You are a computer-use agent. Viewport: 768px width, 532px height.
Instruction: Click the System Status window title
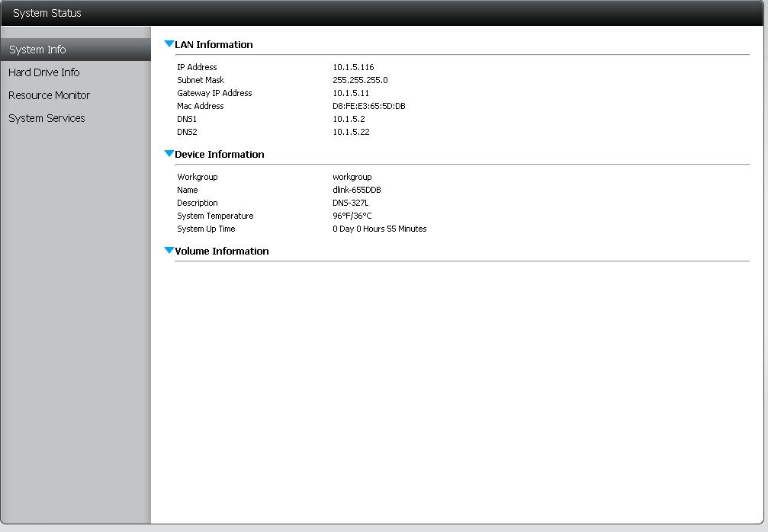coord(47,13)
